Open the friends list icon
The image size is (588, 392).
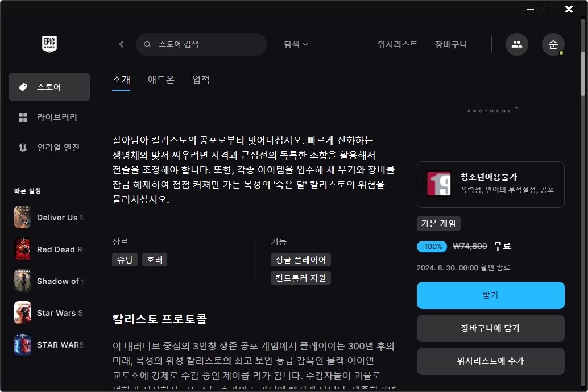(x=517, y=44)
